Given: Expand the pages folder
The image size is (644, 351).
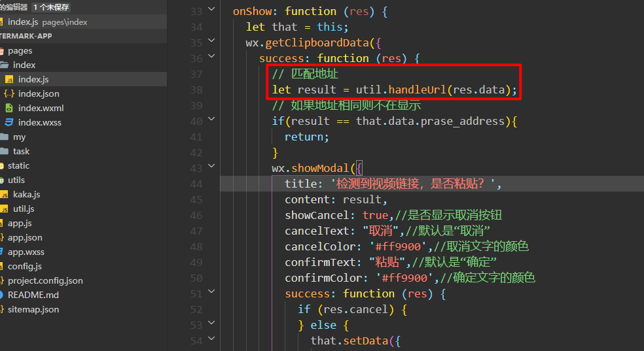Looking at the screenshot, I should pos(20,50).
